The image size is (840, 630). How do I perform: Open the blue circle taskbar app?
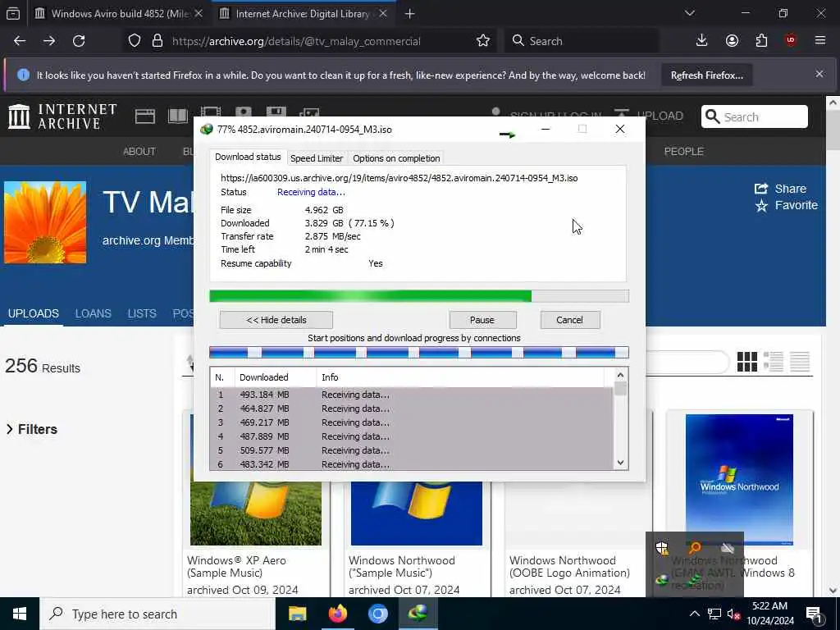click(377, 614)
